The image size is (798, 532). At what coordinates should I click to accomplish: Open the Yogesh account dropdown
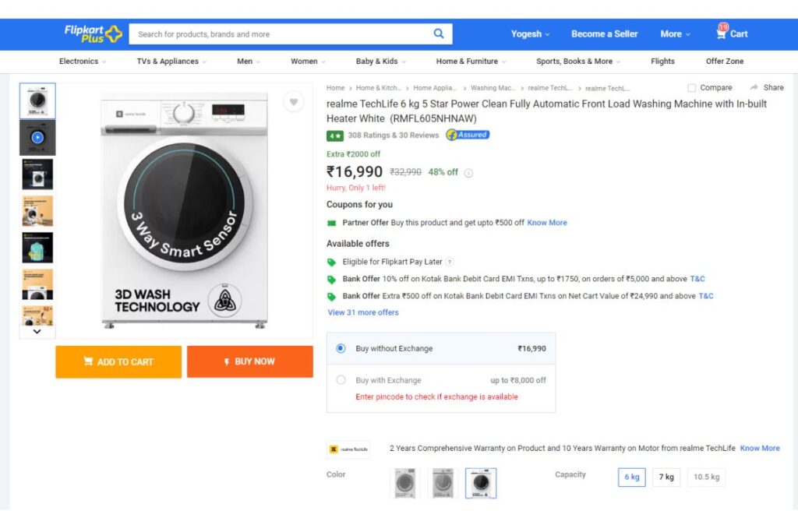coord(530,34)
